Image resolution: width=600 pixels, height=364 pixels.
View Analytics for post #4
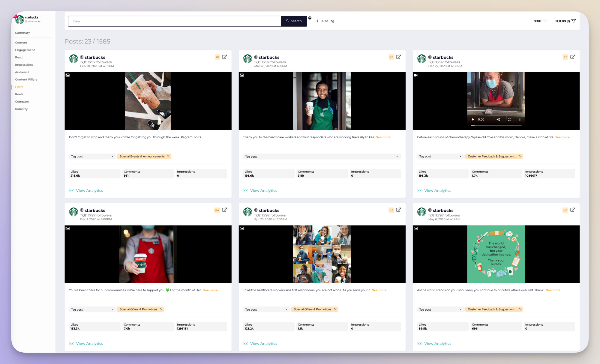(86, 343)
